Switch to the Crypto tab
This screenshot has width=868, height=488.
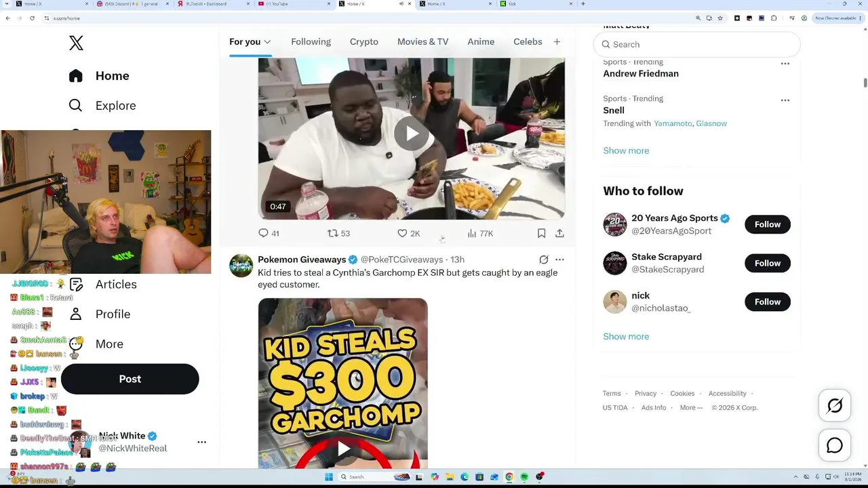coord(364,42)
